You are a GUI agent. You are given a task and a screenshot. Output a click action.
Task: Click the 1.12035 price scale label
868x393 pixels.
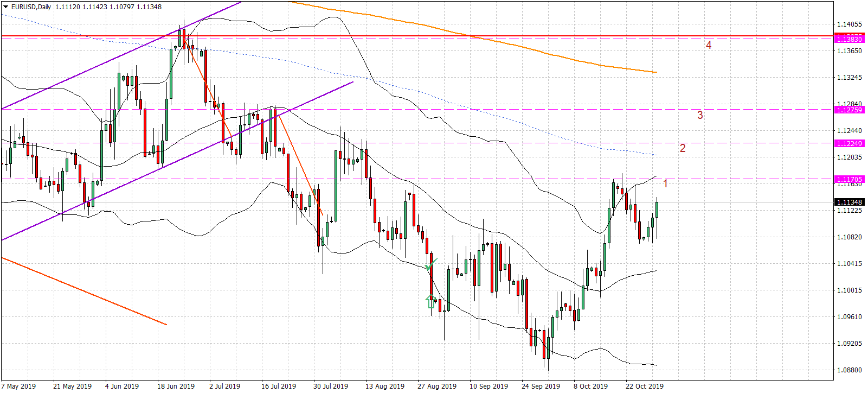850,157
